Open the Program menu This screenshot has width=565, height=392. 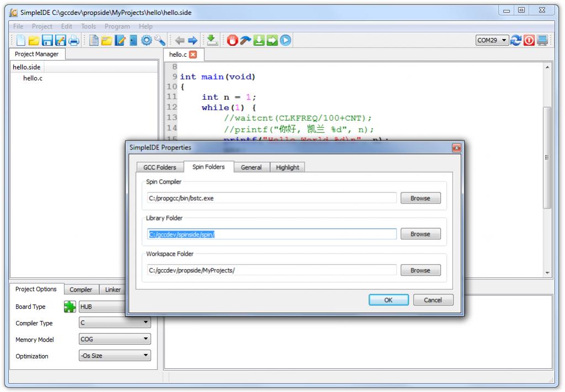pyautogui.click(x=117, y=26)
